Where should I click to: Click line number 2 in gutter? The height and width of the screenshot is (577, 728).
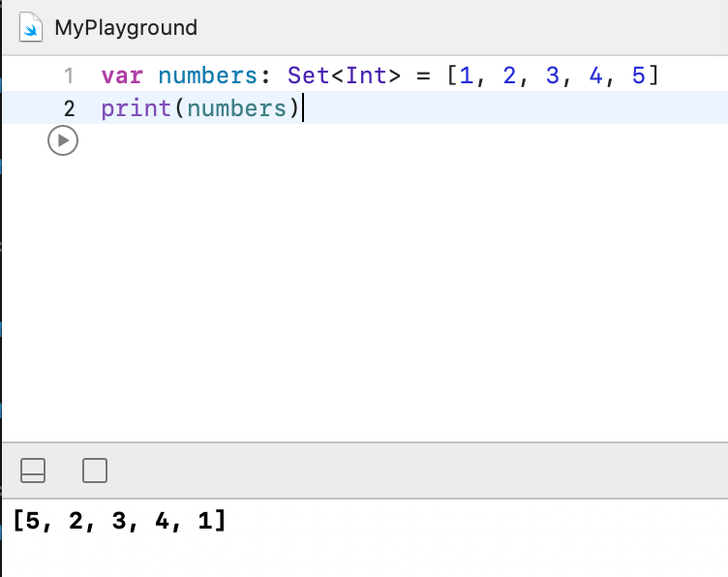pyautogui.click(x=68, y=107)
